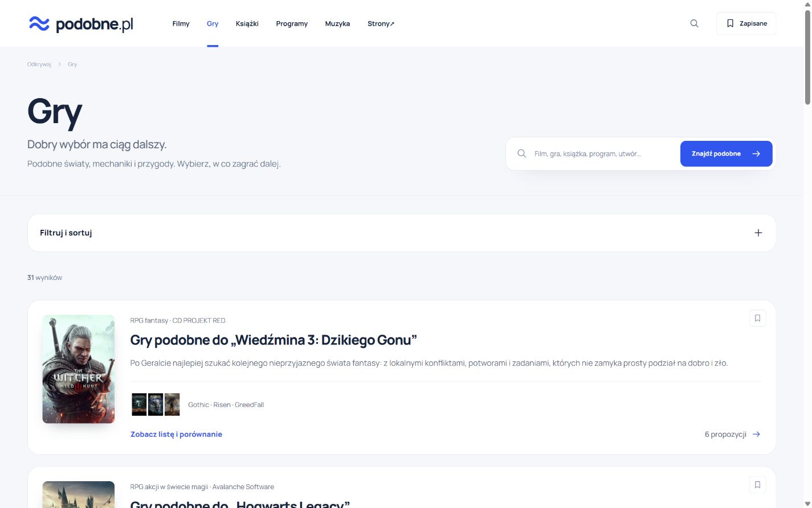Click the Gry breadcrumb item
The image size is (812, 508).
click(72, 64)
